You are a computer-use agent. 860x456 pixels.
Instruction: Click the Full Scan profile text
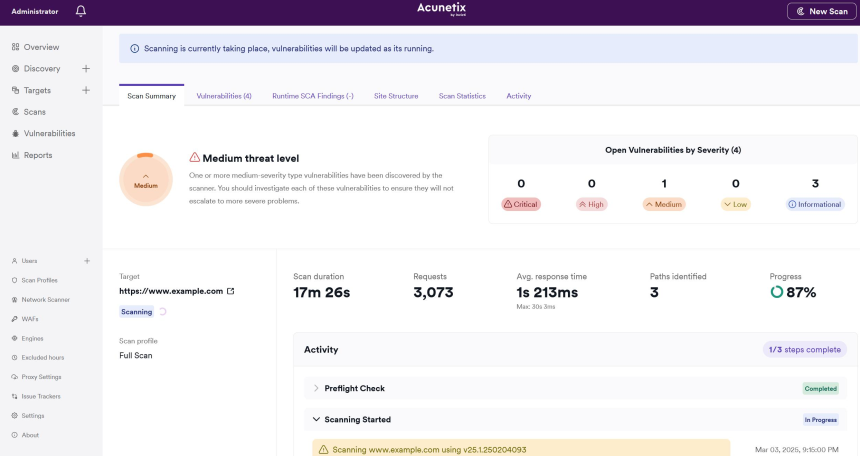tap(135, 356)
